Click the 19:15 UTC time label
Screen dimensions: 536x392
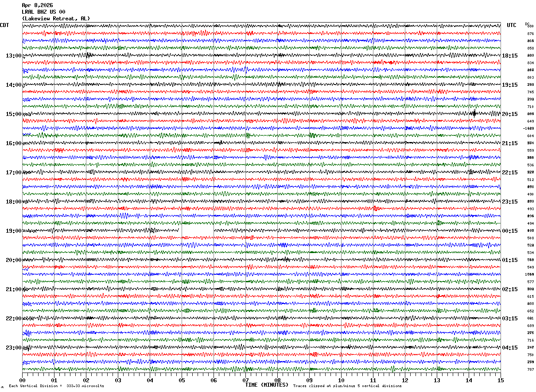[510, 85]
